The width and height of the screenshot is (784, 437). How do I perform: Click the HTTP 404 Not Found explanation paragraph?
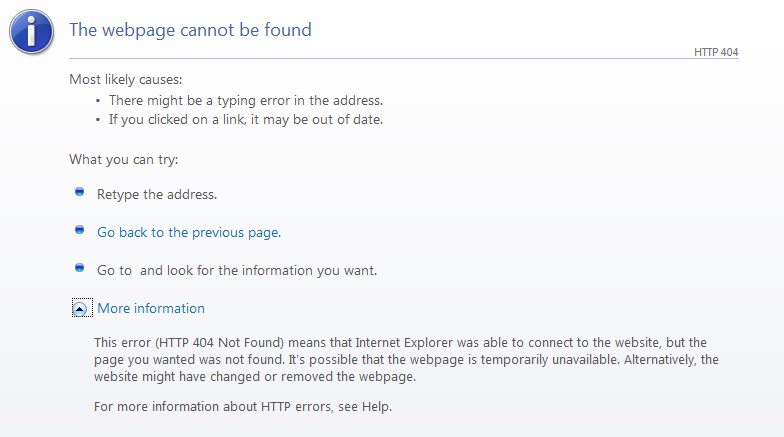pyautogui.click(x=405, y=360)
